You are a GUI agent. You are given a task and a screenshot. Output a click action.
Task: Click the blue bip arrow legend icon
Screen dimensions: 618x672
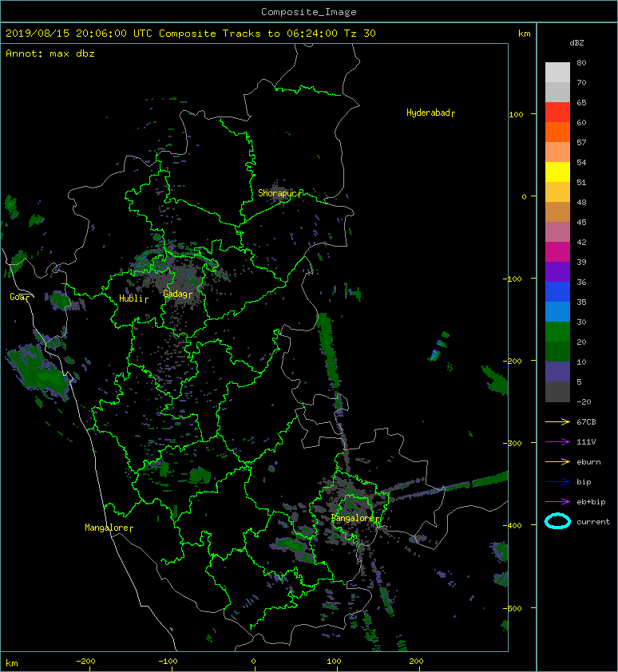[x=557, y=482]
